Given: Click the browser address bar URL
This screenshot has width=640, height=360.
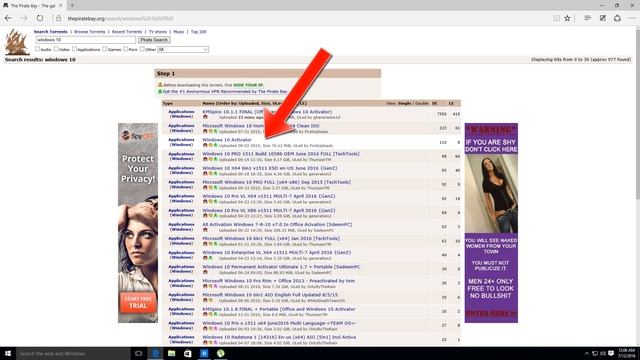Looking at the screenshot, I should pyautogui.click(x=120, y=18).
